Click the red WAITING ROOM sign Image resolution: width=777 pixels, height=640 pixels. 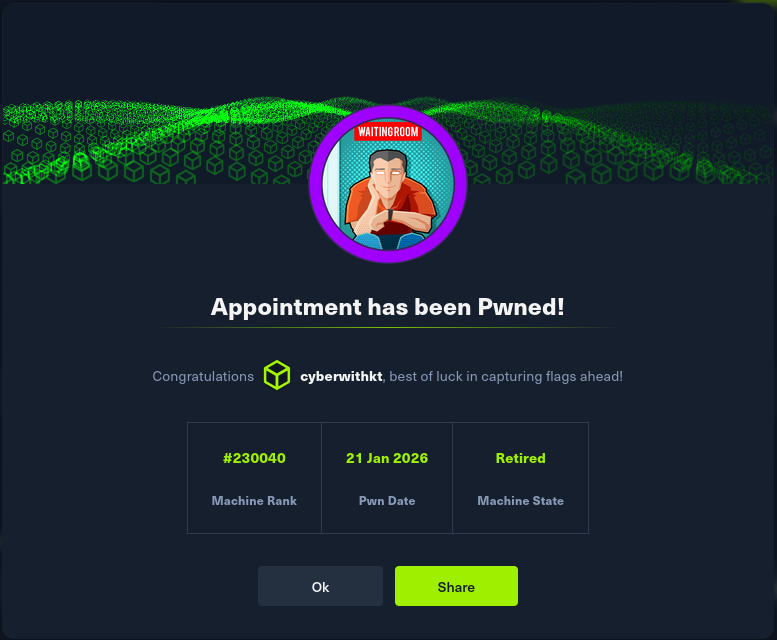pyautogui.click(x=388, y=132)
